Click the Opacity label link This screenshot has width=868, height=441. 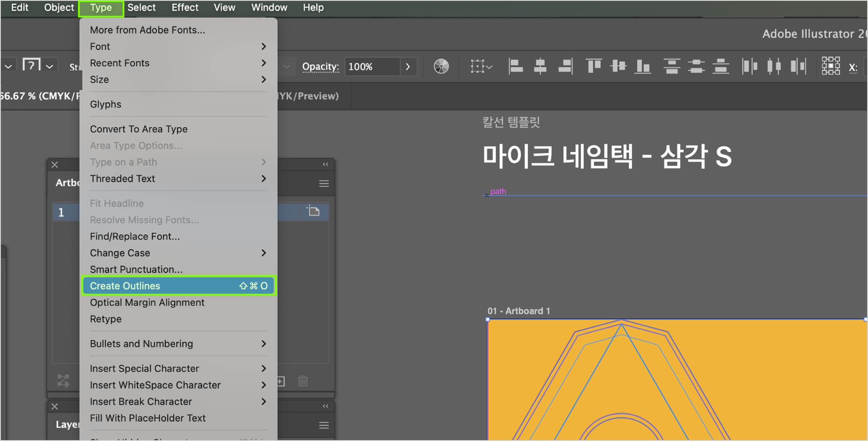tap(320, 67)
